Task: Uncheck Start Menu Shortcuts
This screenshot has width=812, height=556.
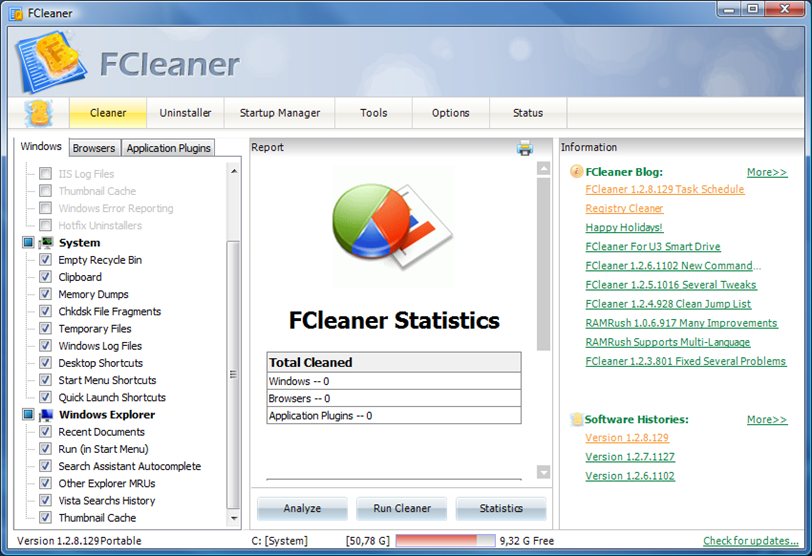Action: (46, 379)
